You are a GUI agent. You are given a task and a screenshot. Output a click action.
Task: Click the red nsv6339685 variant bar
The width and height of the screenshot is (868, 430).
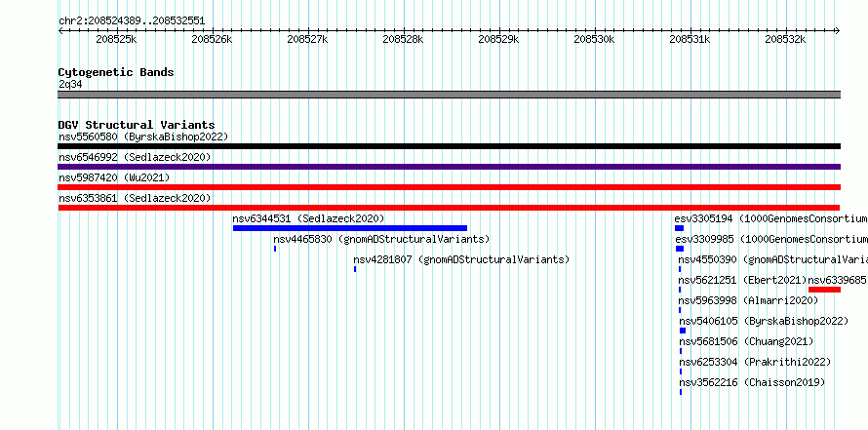[x=824, y=290]
